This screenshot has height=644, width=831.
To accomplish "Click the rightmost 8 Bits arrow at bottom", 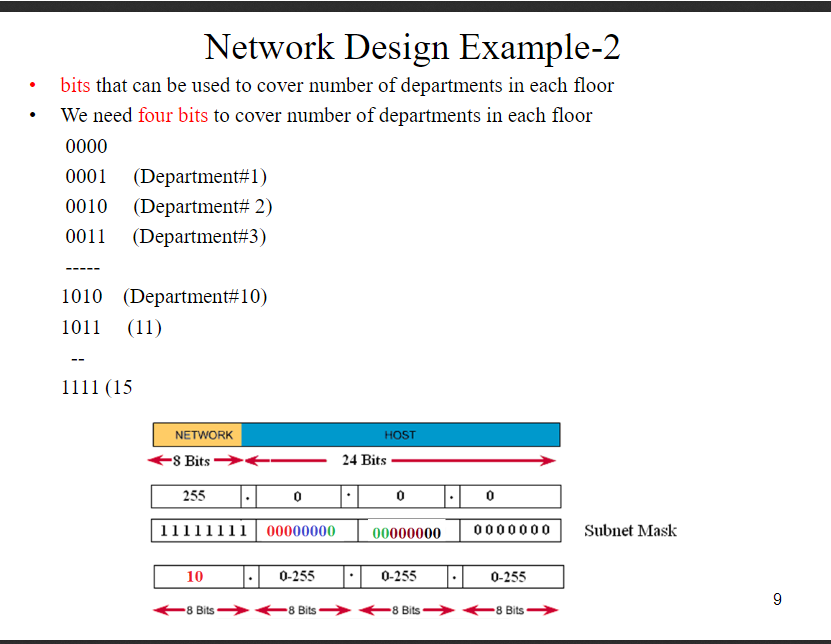I will click(511, 609).
